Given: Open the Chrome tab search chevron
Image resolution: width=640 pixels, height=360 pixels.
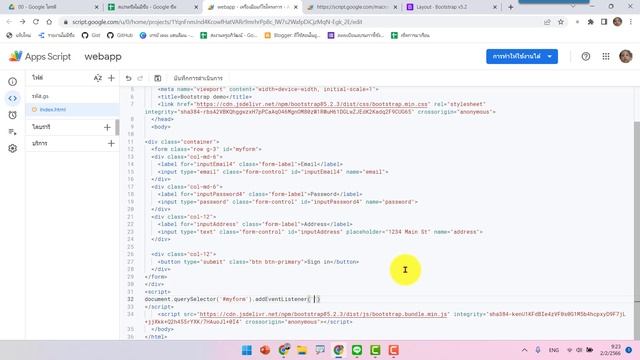Looking at the screenshot, I should click(x=573, y=7).
